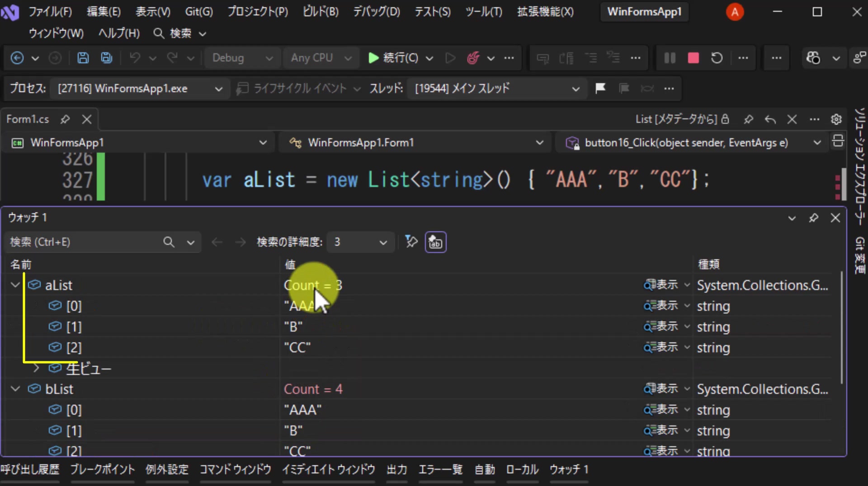The height and width of the screenshot is (486, 868).
Task: Pin the Form1.cs tab
Action: tap(65, 119)
